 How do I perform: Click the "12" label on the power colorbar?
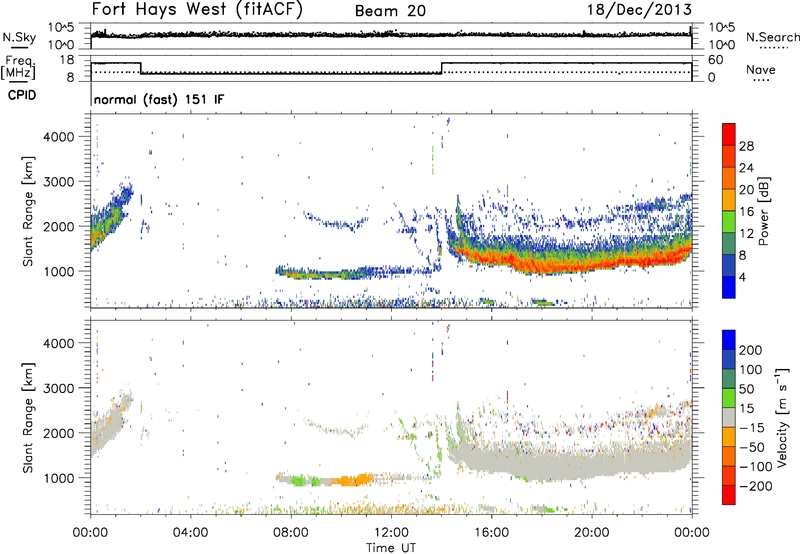point(746,234)
